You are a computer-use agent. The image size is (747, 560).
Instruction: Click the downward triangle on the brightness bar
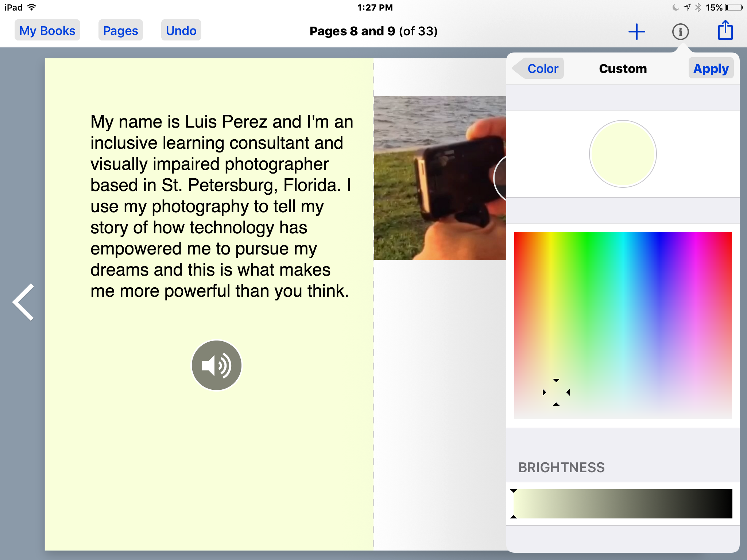tap(514, 491)
